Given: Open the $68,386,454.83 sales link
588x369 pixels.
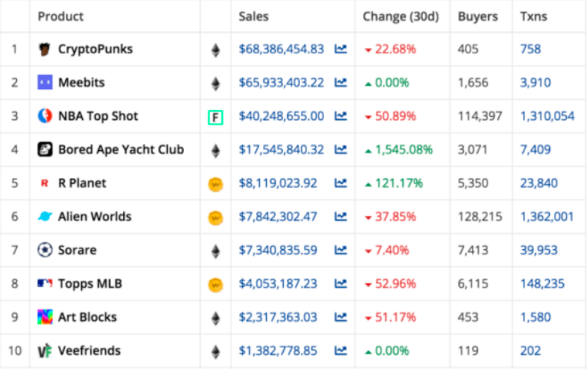Looking at the screenshot, I should tap(281, 49).
